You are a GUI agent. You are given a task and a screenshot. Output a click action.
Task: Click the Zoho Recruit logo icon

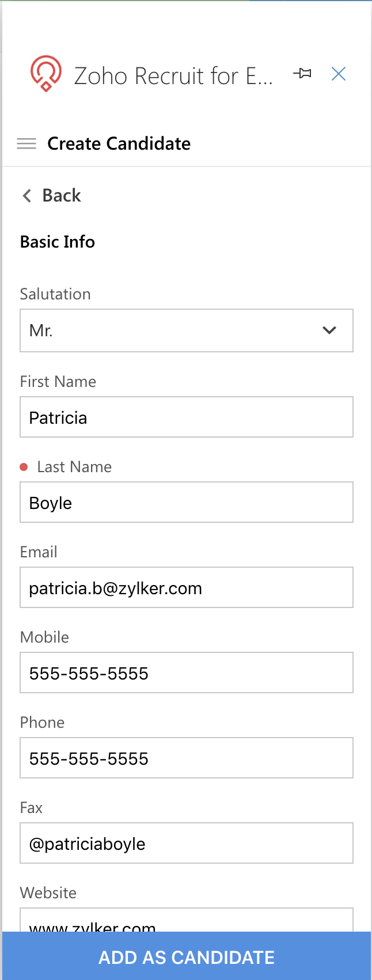click(45, 74)
